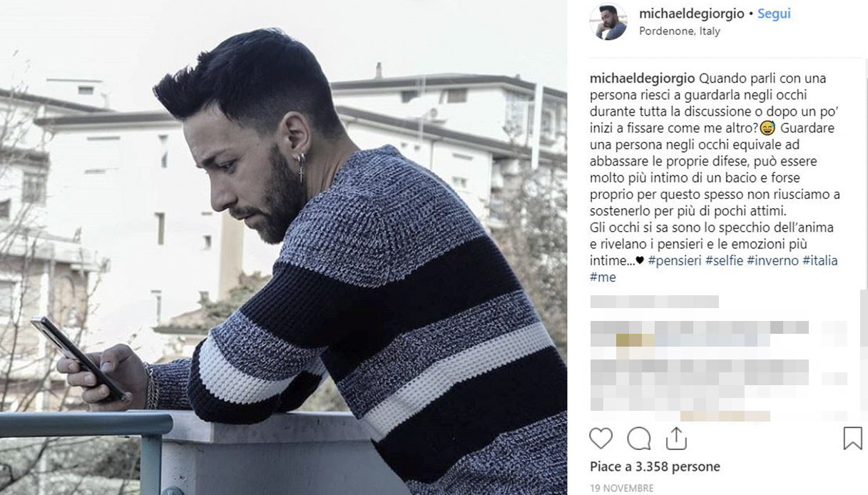Open michaeldegiorgio username in header

(691, 14)
